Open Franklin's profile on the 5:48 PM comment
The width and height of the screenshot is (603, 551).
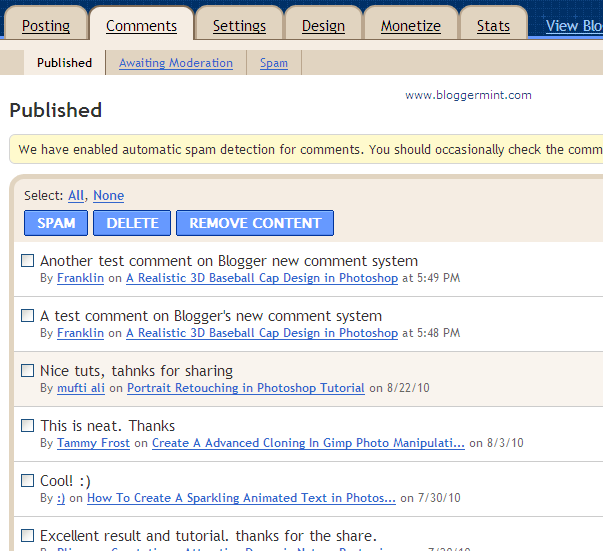tap(80, 333)
